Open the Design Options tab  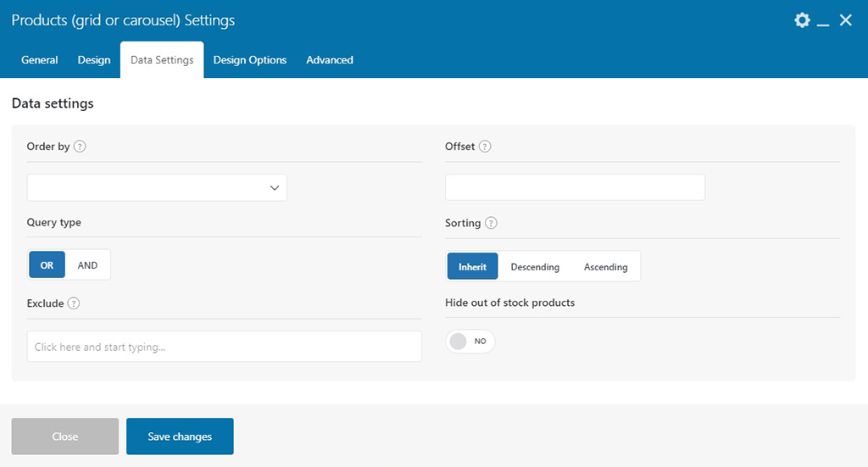coord(250,60)
